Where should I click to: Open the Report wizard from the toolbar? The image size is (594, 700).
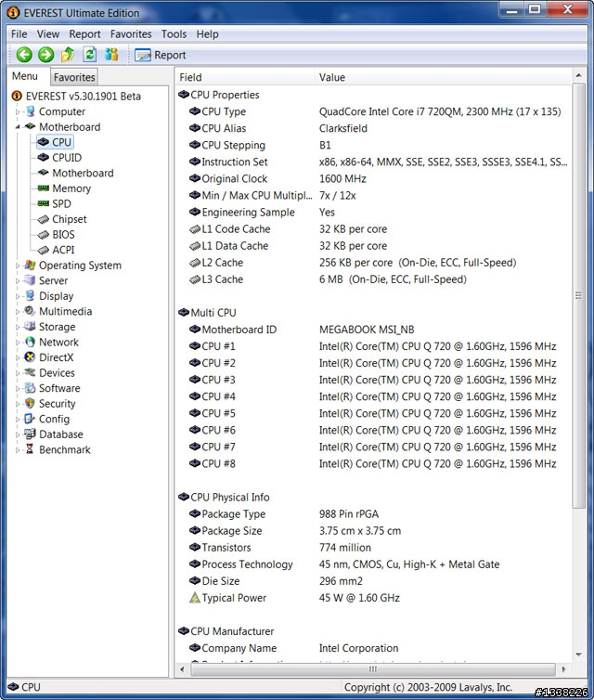161,55
